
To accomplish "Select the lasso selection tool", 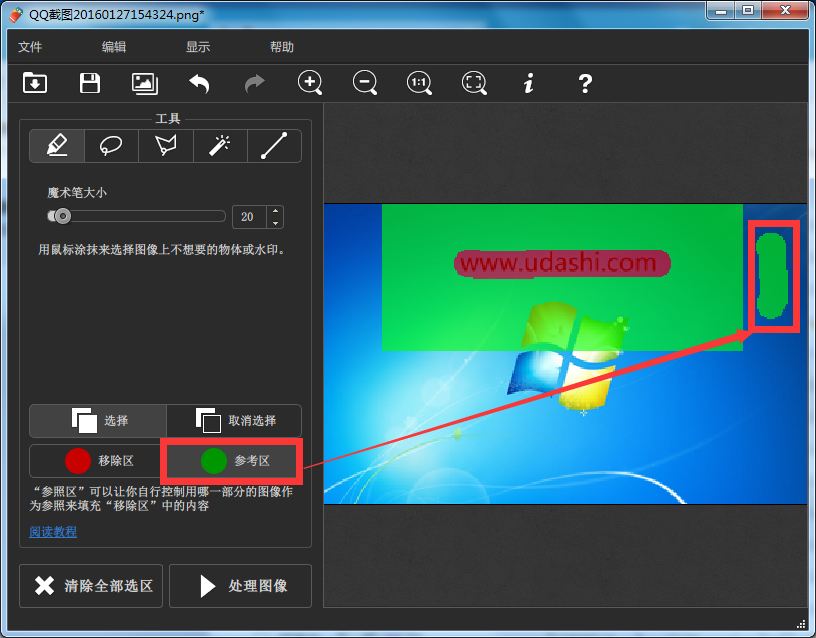I will point(111,146).
